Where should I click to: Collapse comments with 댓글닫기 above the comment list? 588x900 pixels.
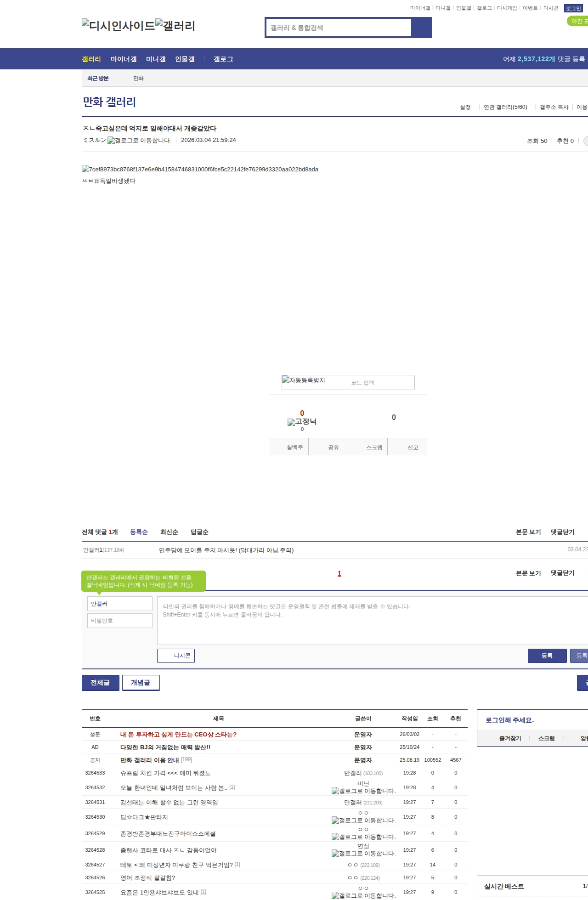(x=563, y=532)
